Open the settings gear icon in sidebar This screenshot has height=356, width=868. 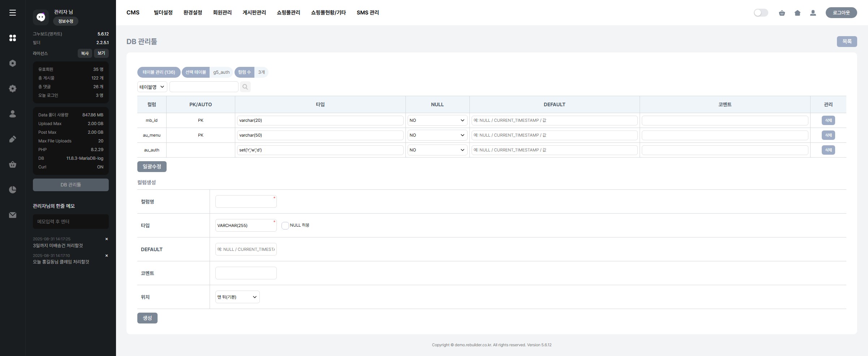coord(13,89)
